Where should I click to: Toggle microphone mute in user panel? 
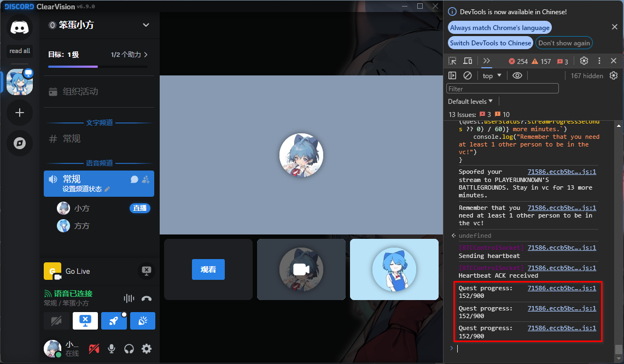[112, 348]
